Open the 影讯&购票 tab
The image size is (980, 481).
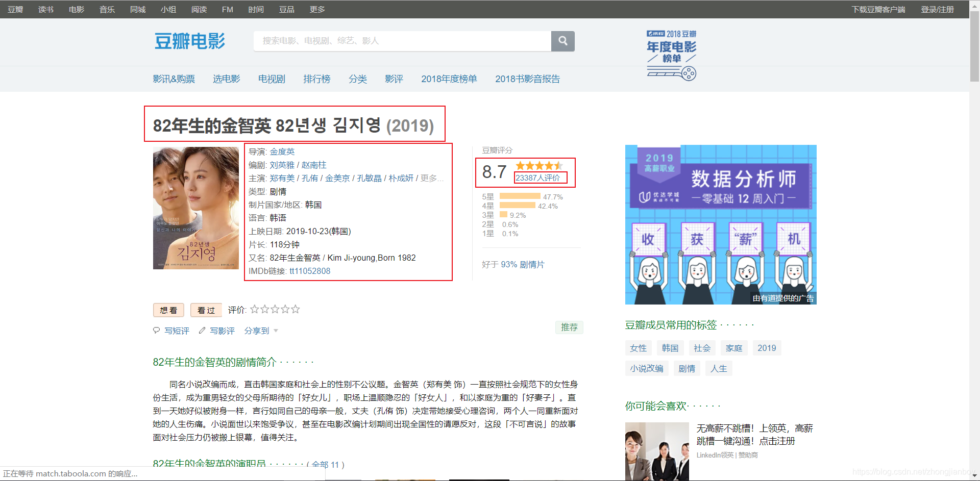[x=174, y=79]
